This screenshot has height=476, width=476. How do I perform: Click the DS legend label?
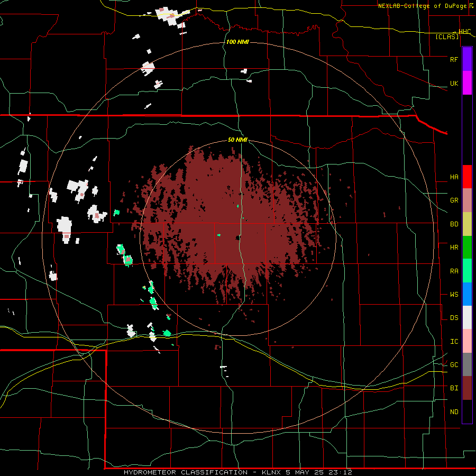tap(454, 317)
